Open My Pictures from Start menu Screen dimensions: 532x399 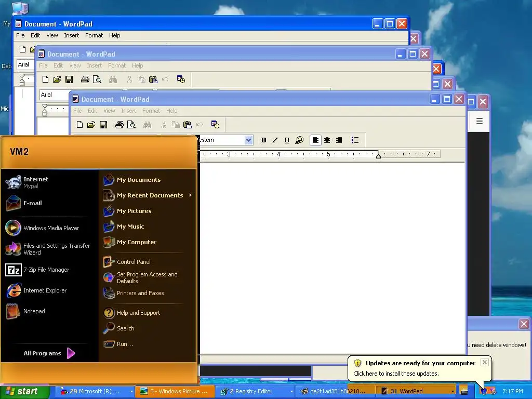click(148, 211)
